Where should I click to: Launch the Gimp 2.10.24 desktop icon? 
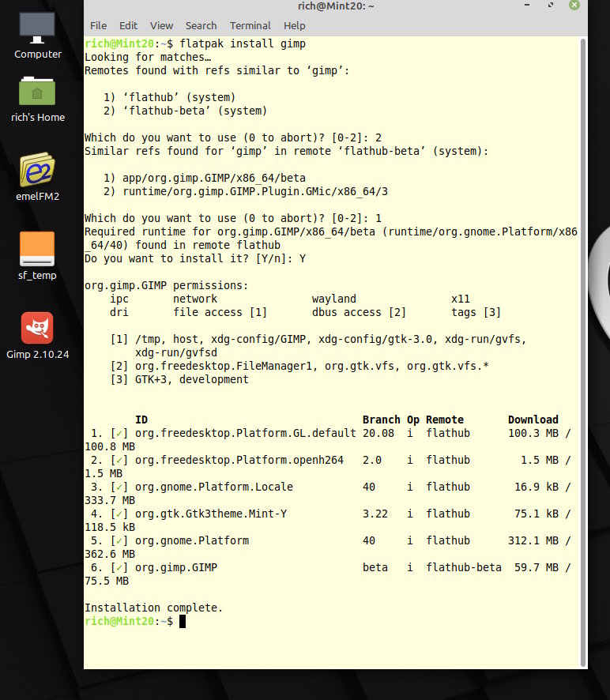tap(37, 336)
